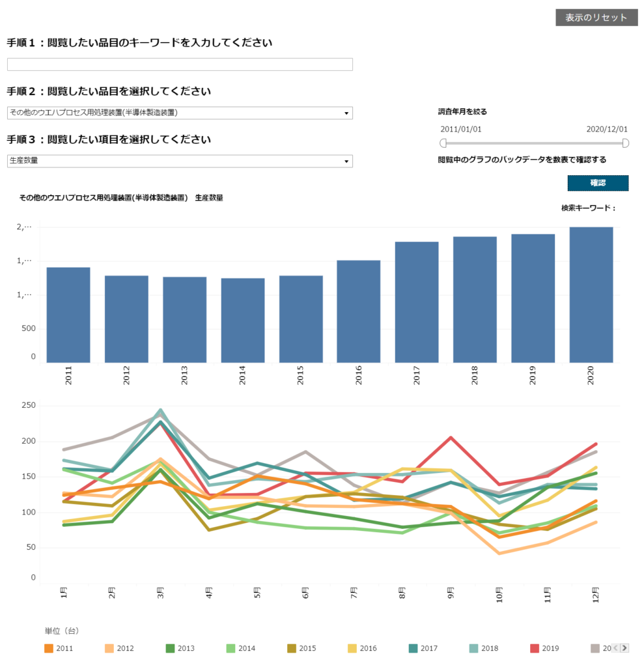The width and height of the screenshot is (644, 667).
Task: Select the 2012 legend color swatch
Action: [x=109, y=648]
